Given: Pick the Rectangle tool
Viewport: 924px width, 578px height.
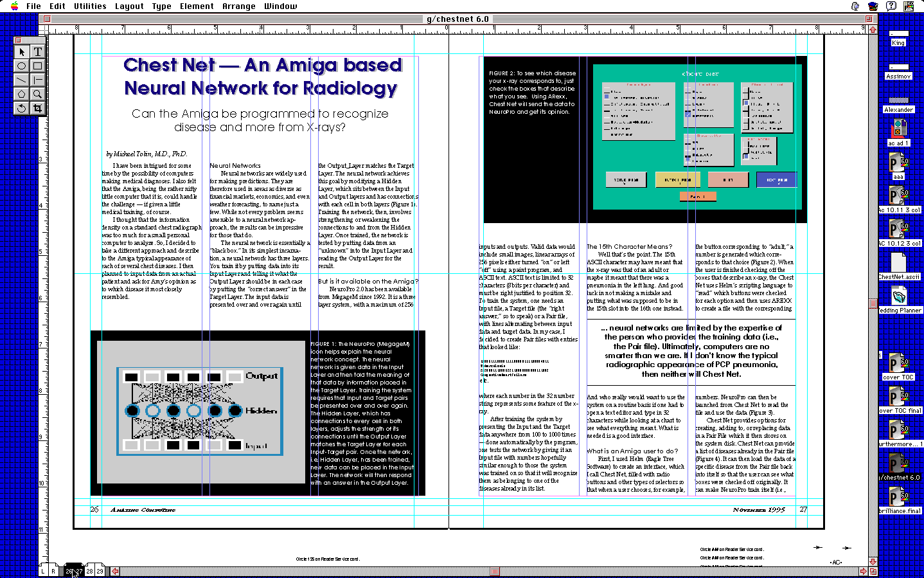Looking at the screenshot, I should [37, 66].
